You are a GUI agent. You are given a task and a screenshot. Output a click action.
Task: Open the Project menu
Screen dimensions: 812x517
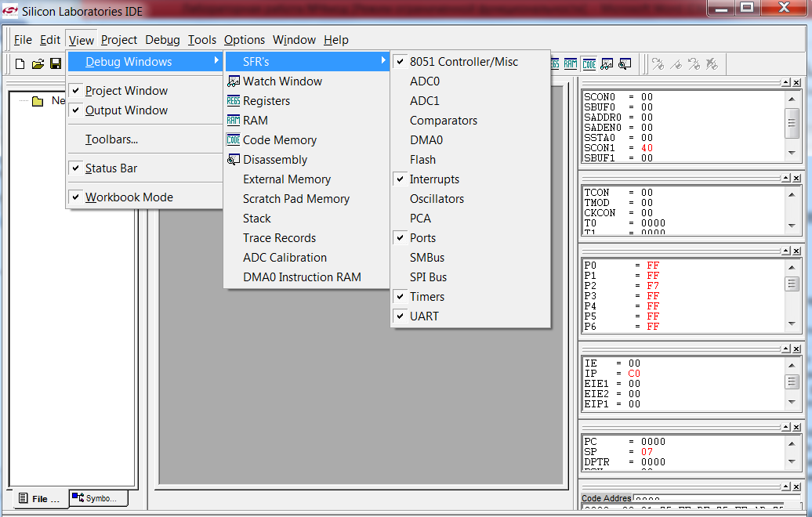click(119, 40)
